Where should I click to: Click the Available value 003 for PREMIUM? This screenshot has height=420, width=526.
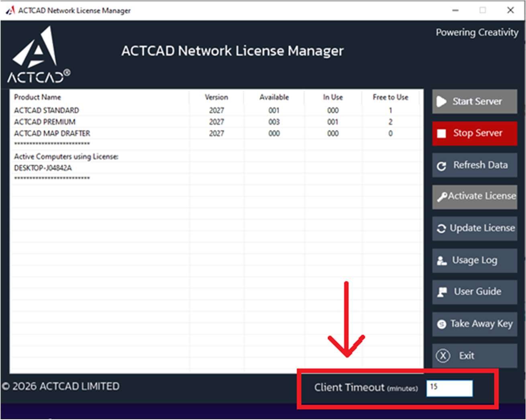(274, 122)
